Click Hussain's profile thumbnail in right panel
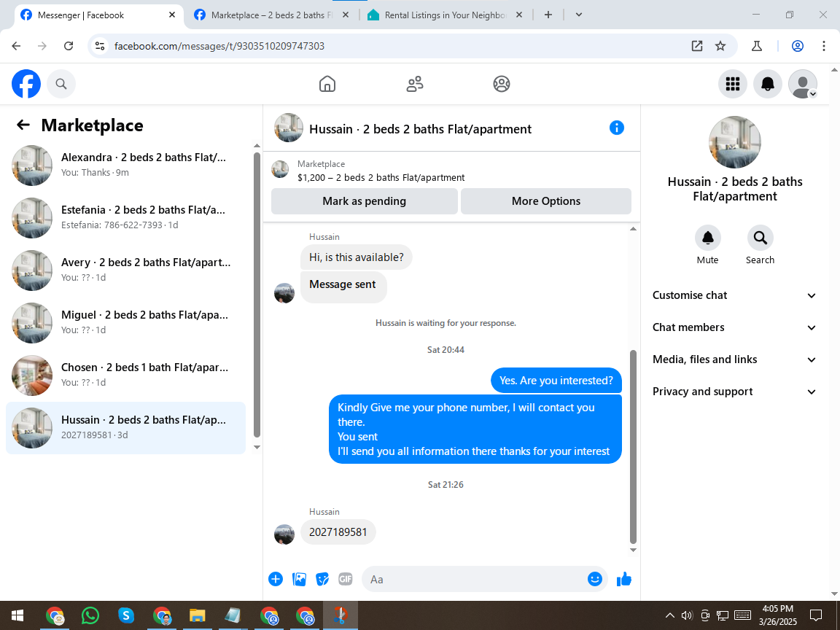 pyautogui.click(x=734, y=142)
